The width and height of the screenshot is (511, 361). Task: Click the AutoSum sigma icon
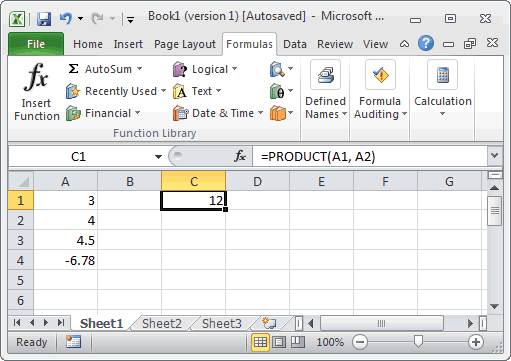click(73, 69)
